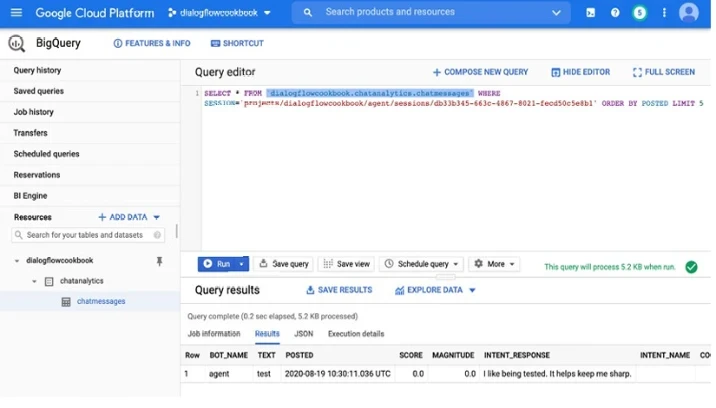Open the EXPLORE DATA dropdown

(436, 290)
